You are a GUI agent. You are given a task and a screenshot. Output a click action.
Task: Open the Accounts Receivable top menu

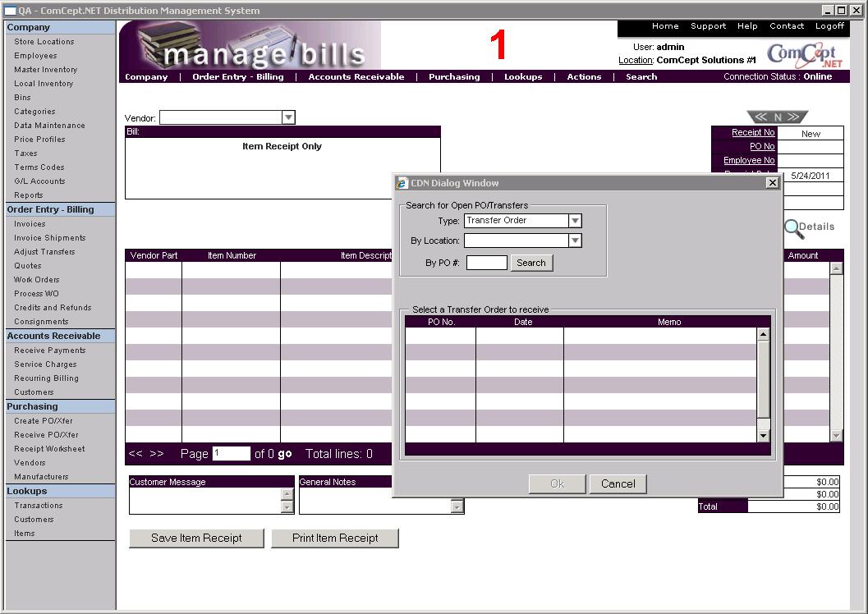point(356,77)
